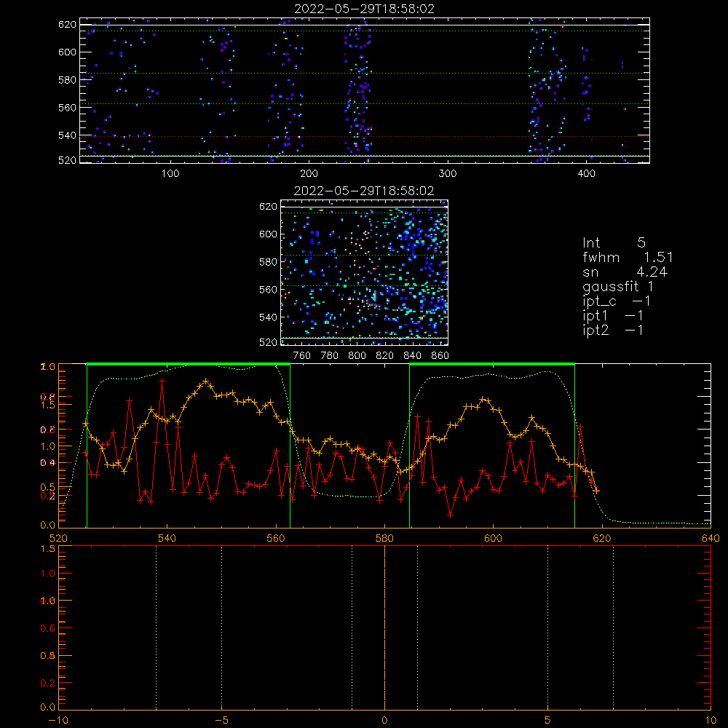Click the middle plot title 2022-05-29T18:58:02
The height and width of the screenshot is (728, 728).
coord(364,191)
